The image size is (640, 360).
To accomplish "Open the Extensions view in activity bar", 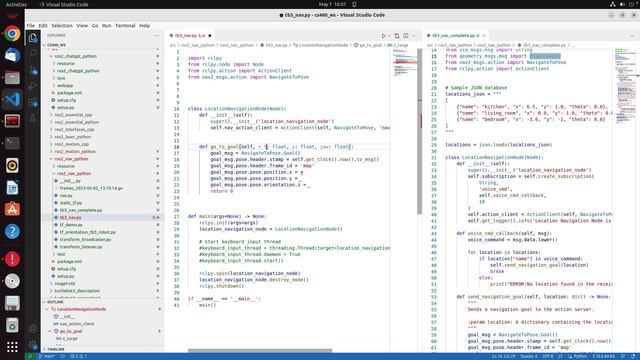I will click(33, 102).
